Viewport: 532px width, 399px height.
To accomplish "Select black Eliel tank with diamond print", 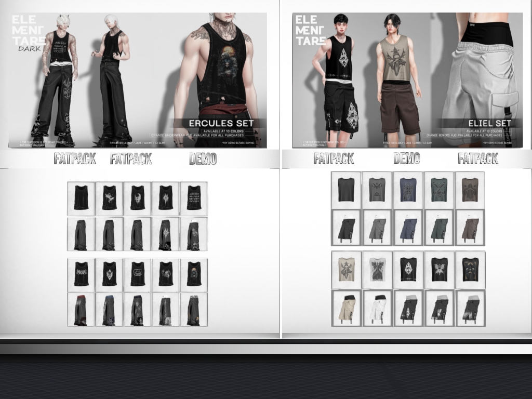I will click(x=408, y=270).
